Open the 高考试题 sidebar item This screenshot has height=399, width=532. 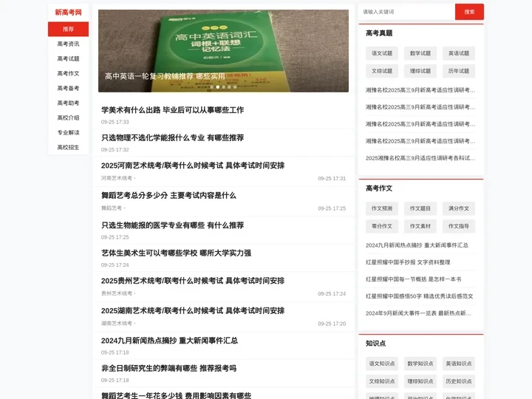point(68,58)
